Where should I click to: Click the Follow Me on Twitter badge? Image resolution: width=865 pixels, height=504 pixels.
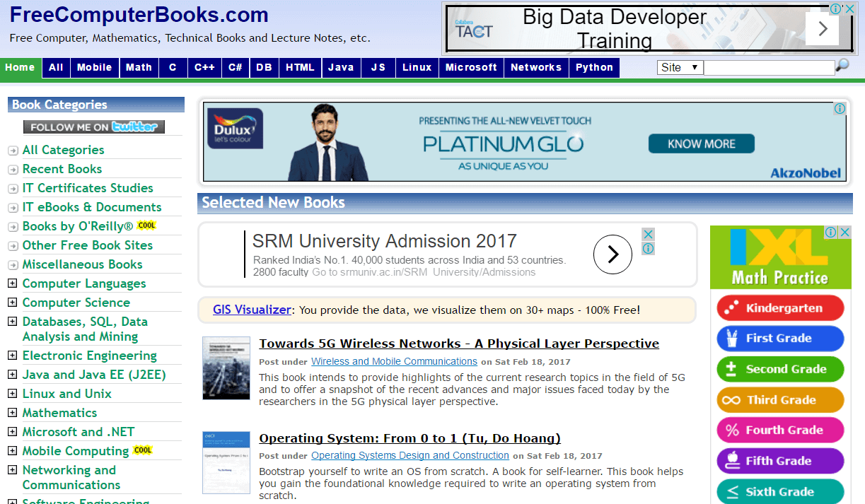tap(94, 127)
